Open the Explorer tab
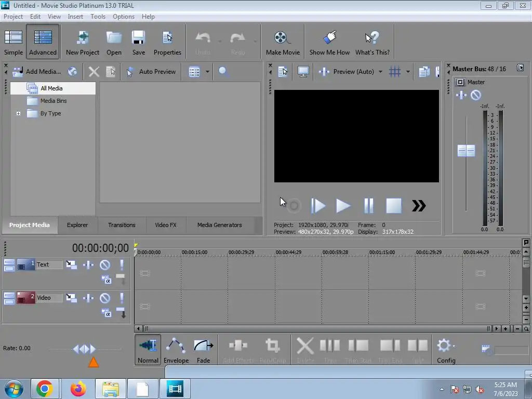The image size is (532, 399). click(x=77, y=225)
